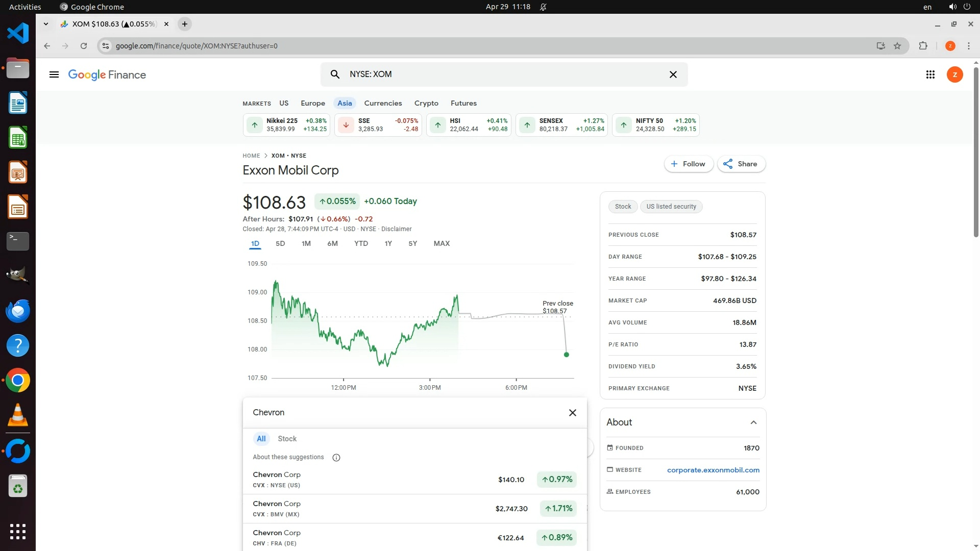The width and height of the screenshot is (980, 551).
Task: Follow Exxon Mobil Corp
Action: pyautogui.click(x=688, y=164)
